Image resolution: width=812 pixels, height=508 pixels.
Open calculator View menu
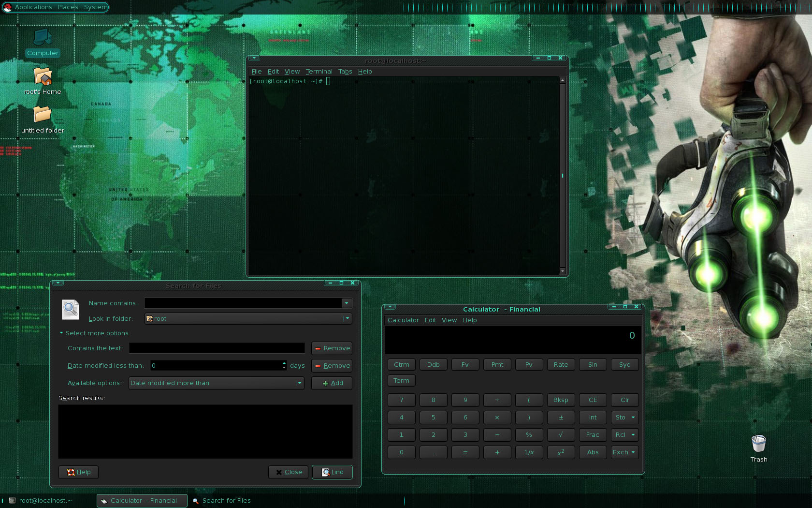pos(449,320)
